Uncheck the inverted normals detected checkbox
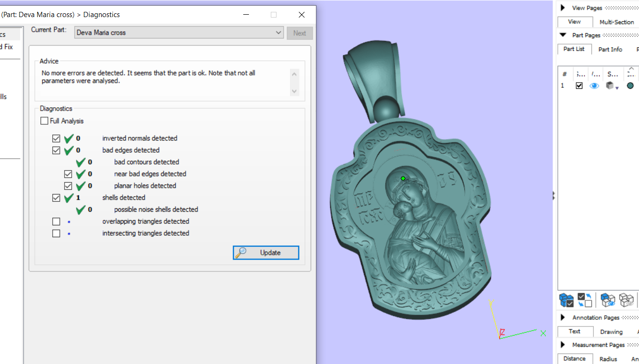Viewport: 639px width, 364px height. [x=56, y=139]
